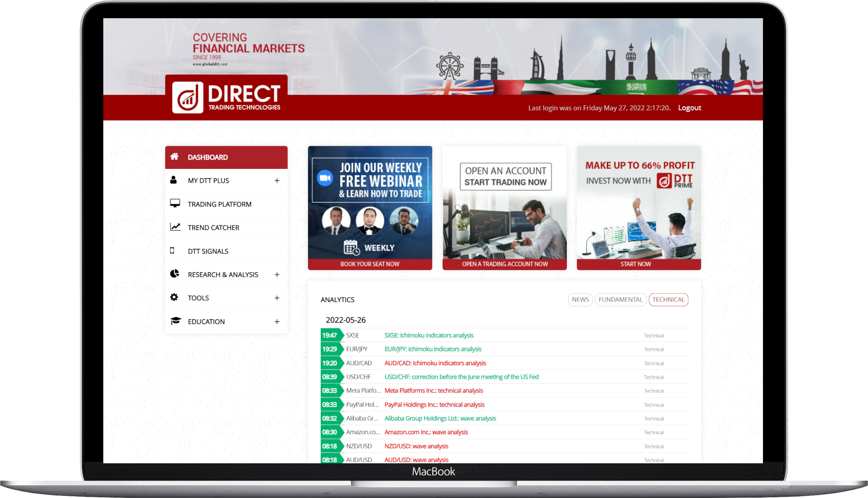Click the Tools gear icon

174,297
